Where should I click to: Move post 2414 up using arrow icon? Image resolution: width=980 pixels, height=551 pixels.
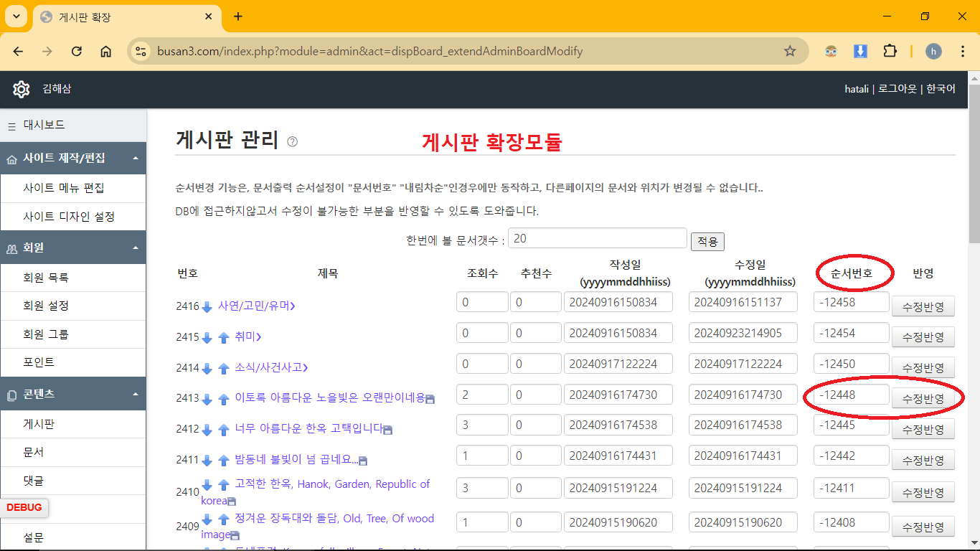point(223,369)
